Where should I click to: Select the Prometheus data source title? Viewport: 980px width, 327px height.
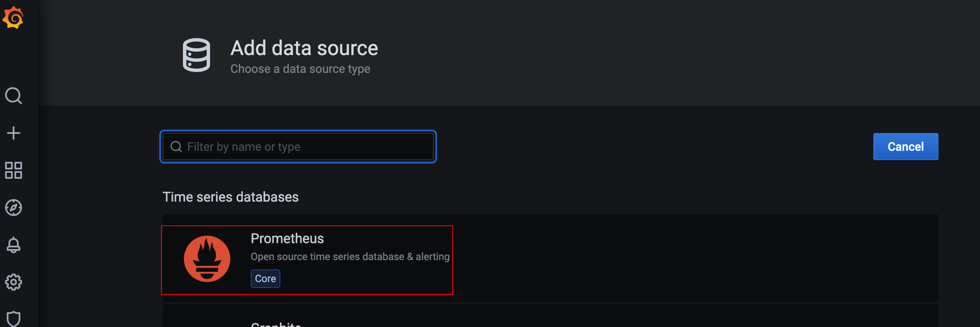point(287,238)
